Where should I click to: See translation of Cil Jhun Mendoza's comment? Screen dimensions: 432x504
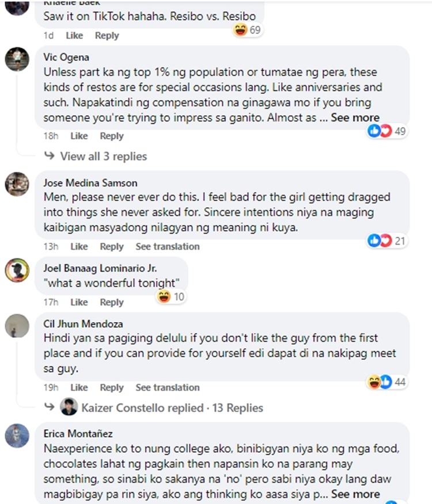tap(168, 387)
